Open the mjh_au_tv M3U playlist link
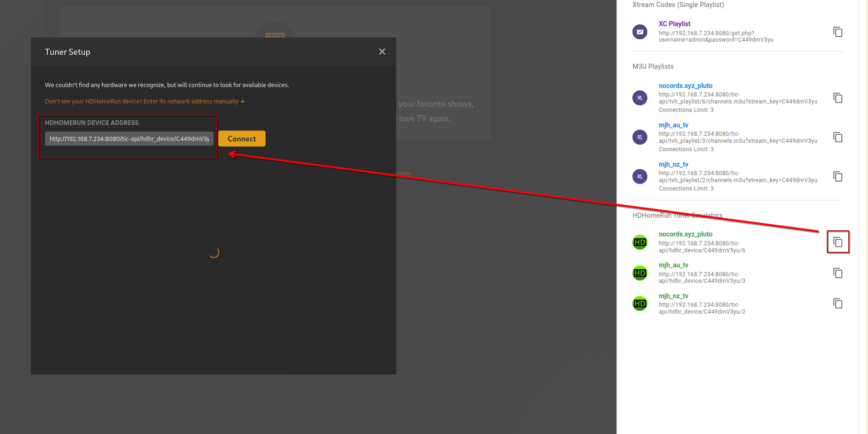The height and width of the screenshot is (434, 868). click(673, 125)
